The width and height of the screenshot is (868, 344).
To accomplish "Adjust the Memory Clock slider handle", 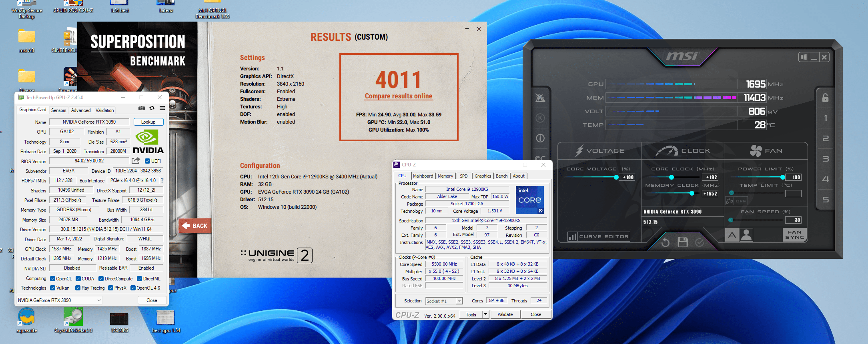I will [x=692, y=194].
